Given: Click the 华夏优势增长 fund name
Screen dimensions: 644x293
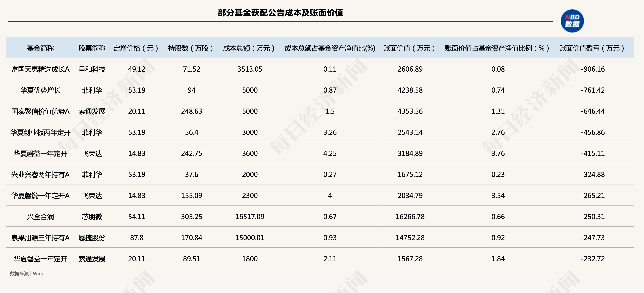Looking at the screenshot, I should [x=40, y=90].
